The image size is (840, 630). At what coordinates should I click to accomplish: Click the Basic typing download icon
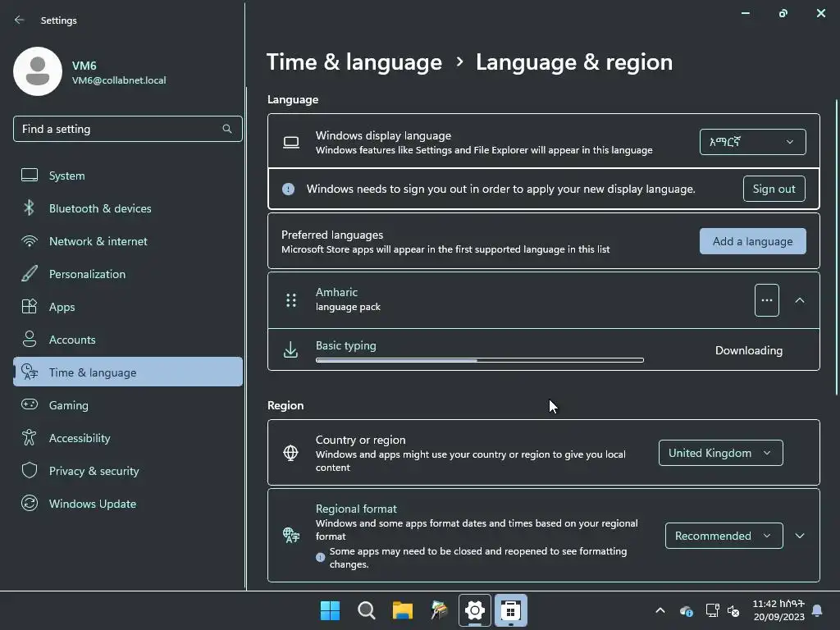pyautogui.click(x=291, y=349)
